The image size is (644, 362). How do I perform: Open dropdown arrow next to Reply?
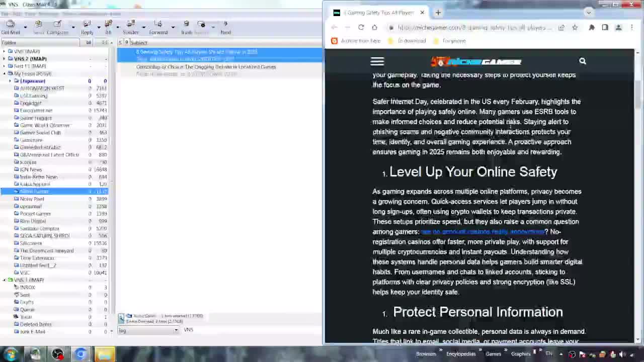(99, 27)
